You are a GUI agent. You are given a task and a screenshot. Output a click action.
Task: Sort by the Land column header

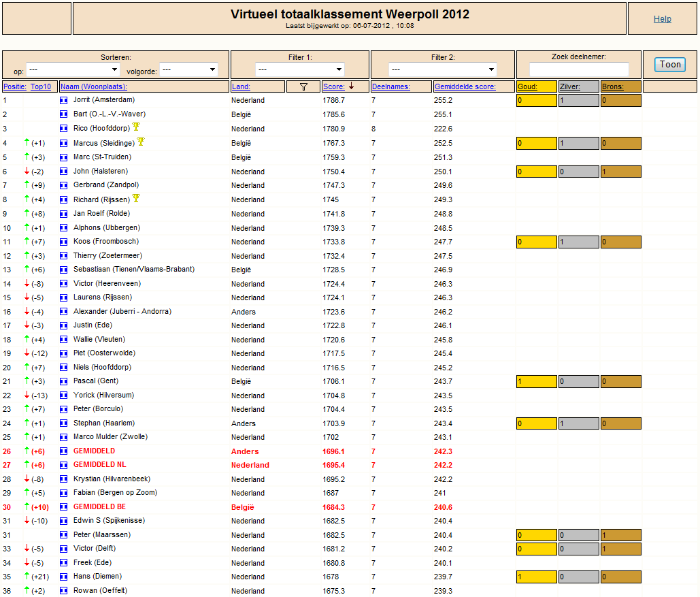[x=241, y=86]
